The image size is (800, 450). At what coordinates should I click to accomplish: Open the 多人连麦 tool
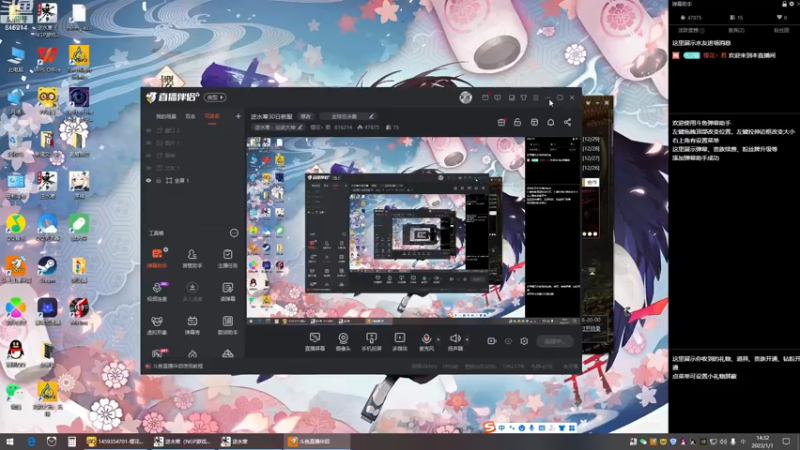192,291
